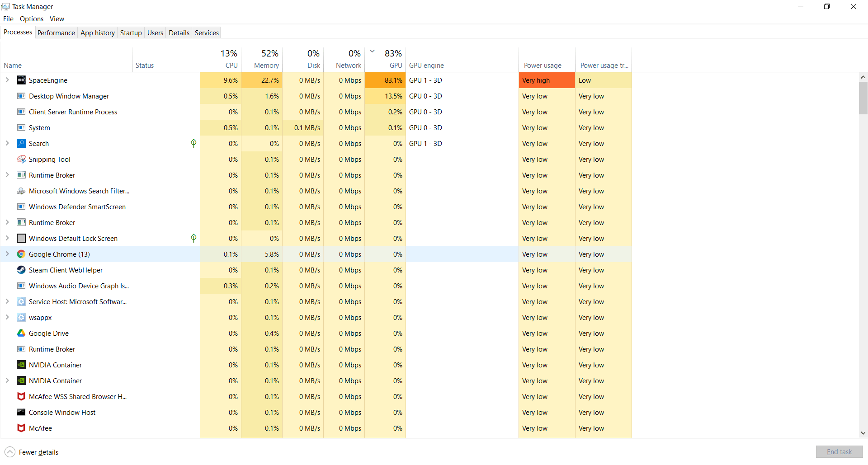Click the leaf status icon for Lock Screen

click(x=193, y=238)
